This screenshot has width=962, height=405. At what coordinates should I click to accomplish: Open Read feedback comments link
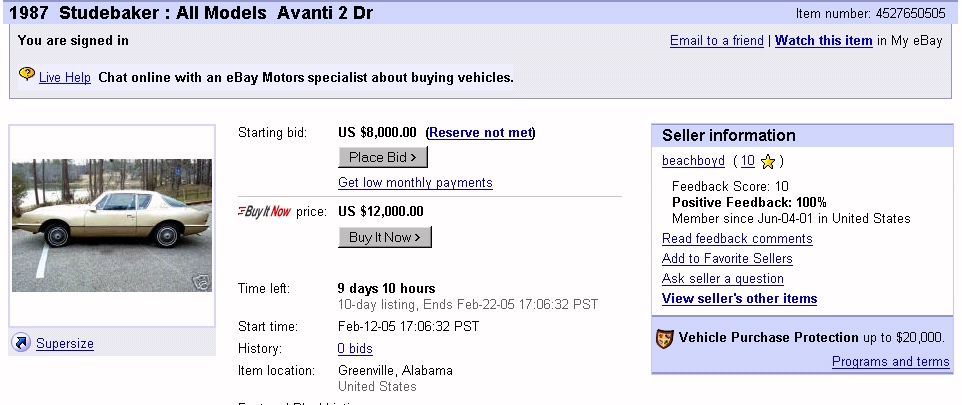coord(737,239)
